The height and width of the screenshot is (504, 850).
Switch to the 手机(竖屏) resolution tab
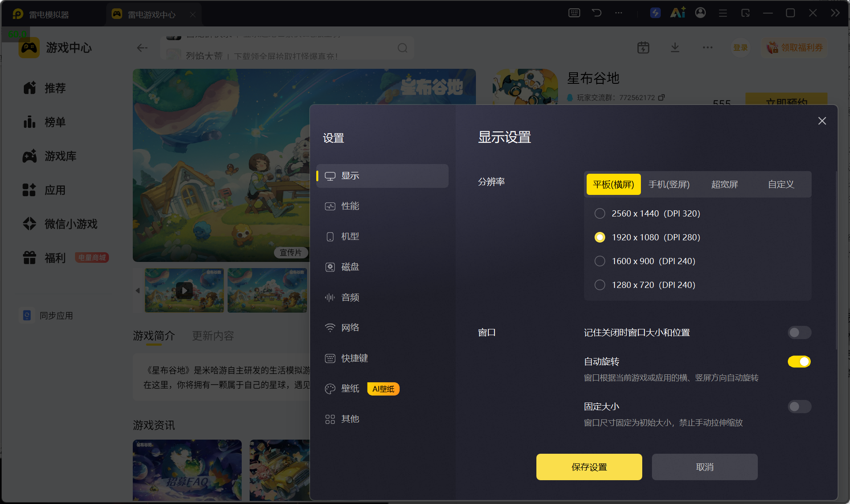pyautogui.click(x=669, y=184)
